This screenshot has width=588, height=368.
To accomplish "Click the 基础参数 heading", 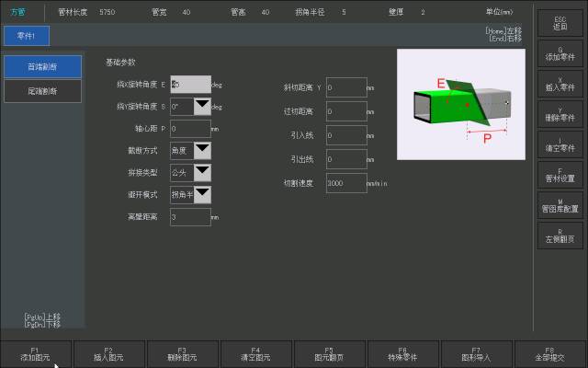I will pyautogui.click(x=120, y=63).
